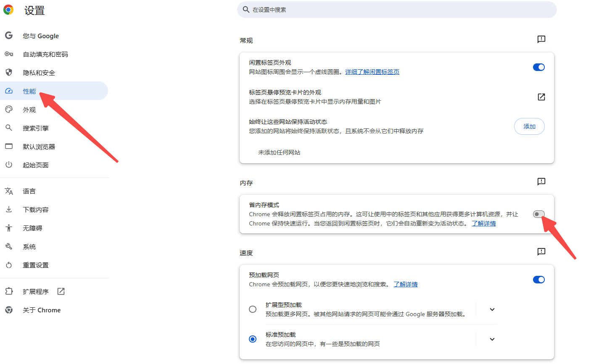
Task: Send feedback for the 内存 section
Action: click(x=541, y=181)
